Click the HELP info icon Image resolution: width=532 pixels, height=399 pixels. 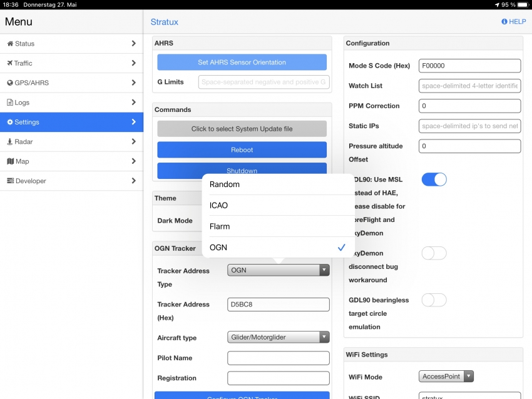[504, 22]
